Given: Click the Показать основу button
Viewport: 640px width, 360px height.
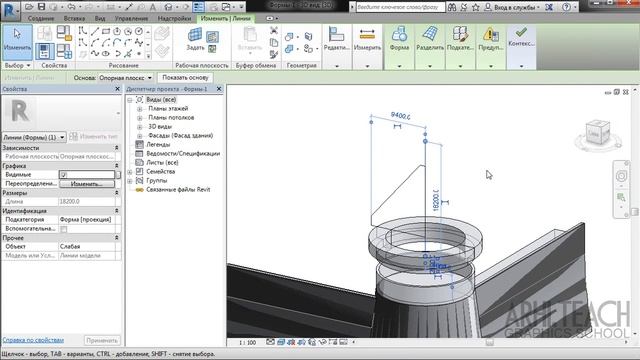Looking at the screenshot, I should click(185, 78).
